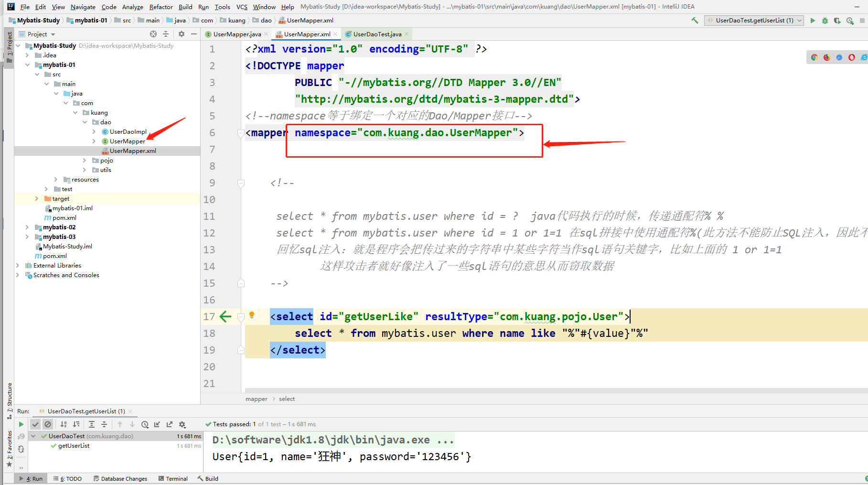Viewport: 868px width, 485px height.
Task: Open the page in Firefox browser
Action: [x=827, y=57]
